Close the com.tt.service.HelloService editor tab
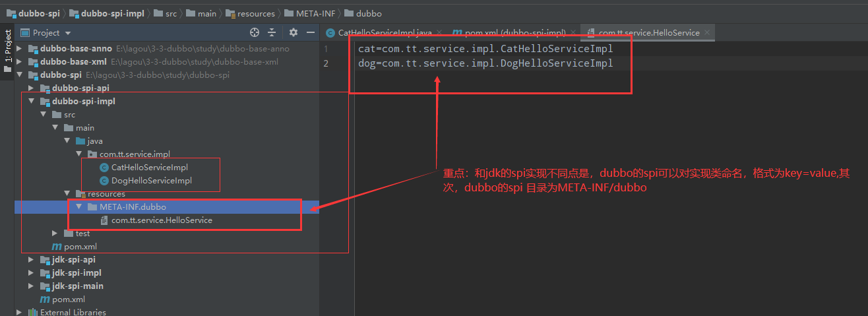 (x=706, y=32)
